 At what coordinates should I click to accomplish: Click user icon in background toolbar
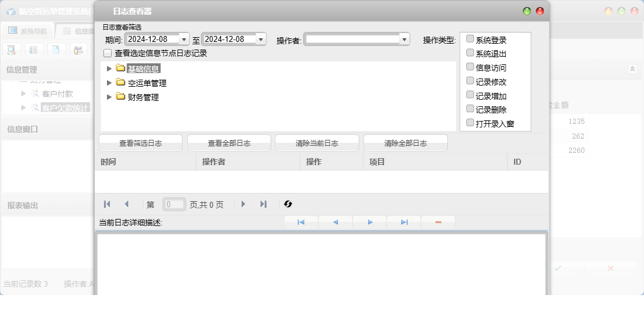78,50
